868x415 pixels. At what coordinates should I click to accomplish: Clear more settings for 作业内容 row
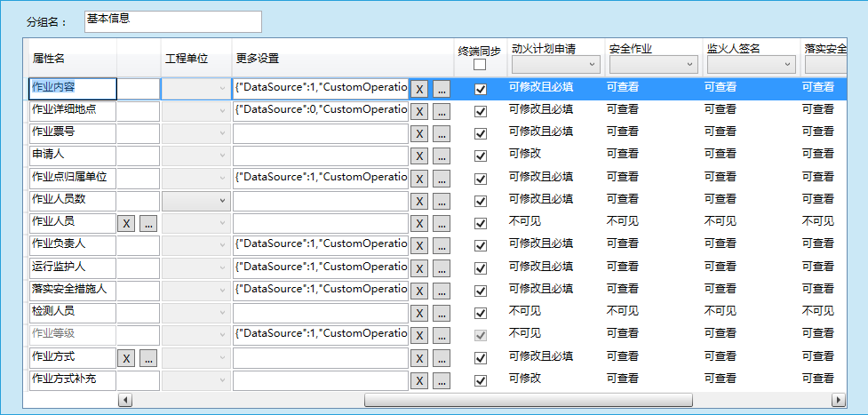tap(419, 89)
